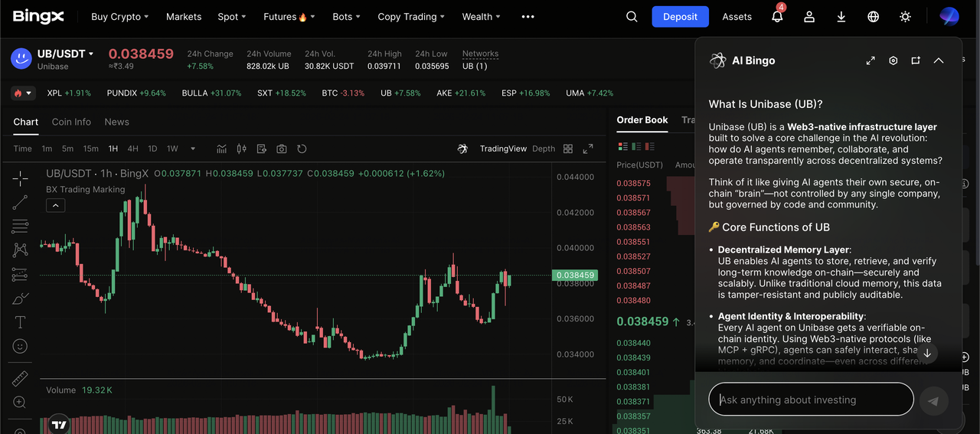
Task: Click the candlestick chart style icon
Action: [x=242, y=148]
